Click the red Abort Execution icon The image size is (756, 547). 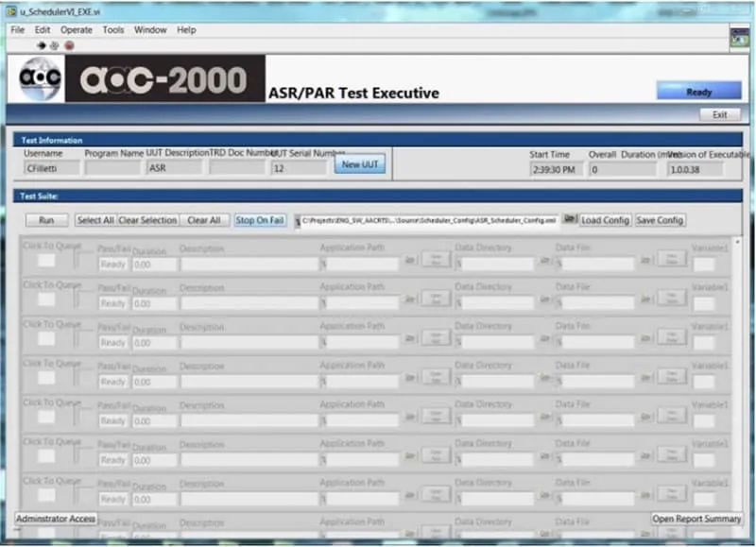(69, 45)
